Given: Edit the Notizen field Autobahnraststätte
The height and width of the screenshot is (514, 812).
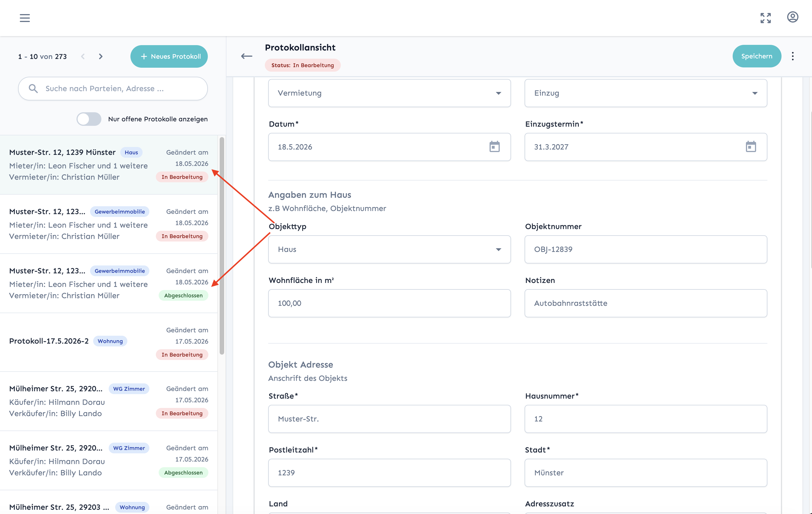Looking at the screenshot, I should click(x=646, y=303).
